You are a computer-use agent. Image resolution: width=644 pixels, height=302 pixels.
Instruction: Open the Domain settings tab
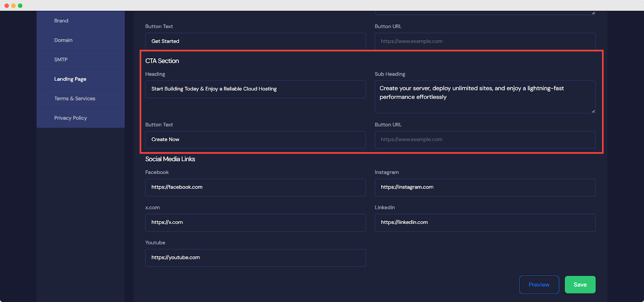point(80,40)
